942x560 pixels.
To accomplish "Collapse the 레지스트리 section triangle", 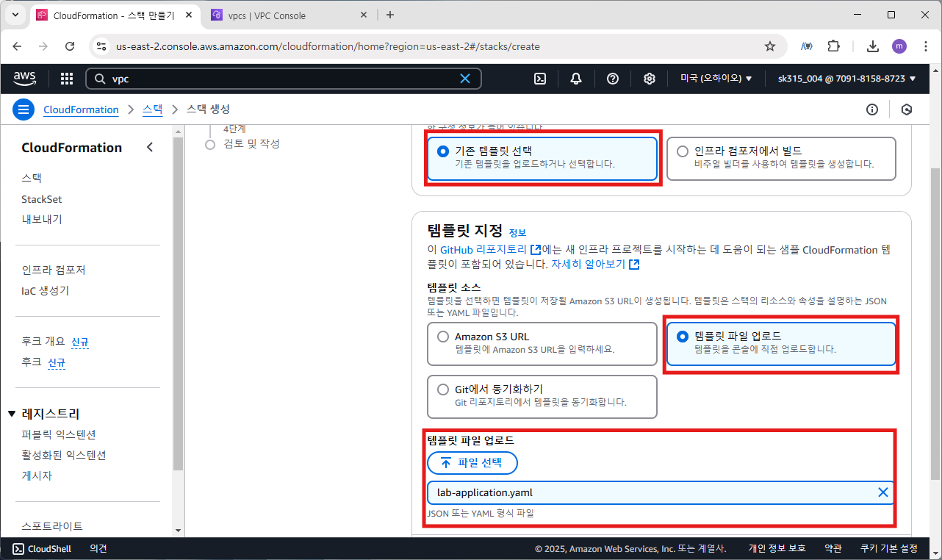I will pyautogui.click(x=11, y=414).
